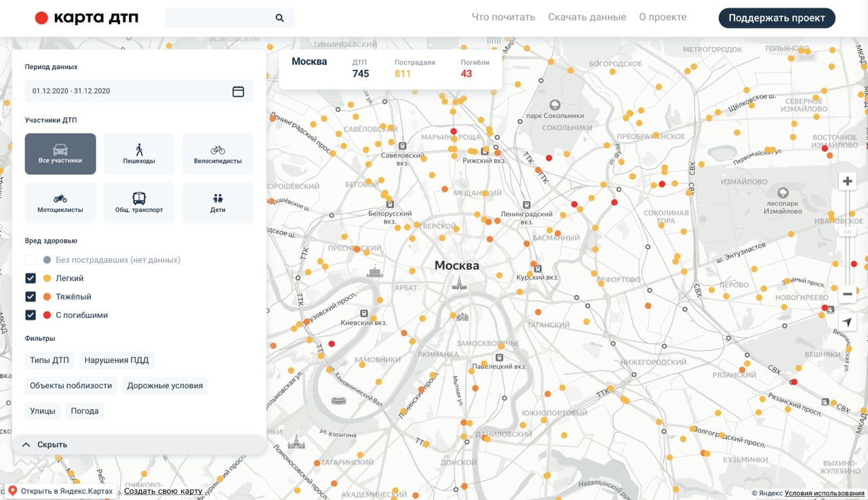Click the Погибли 43 statistic
868x500 pixels.
(x=474, y=68)
